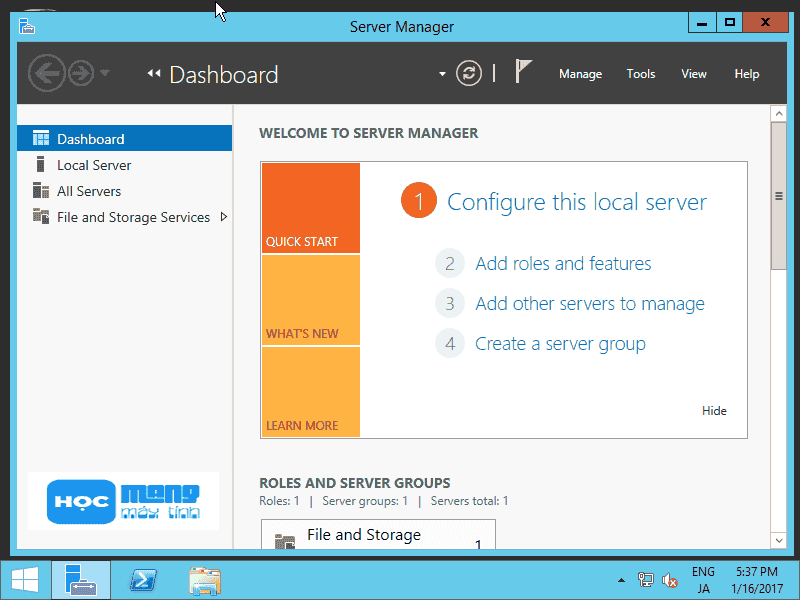Open the Manage menu
The width and height of the screenshot is (800, 600).
click(580, 74)
